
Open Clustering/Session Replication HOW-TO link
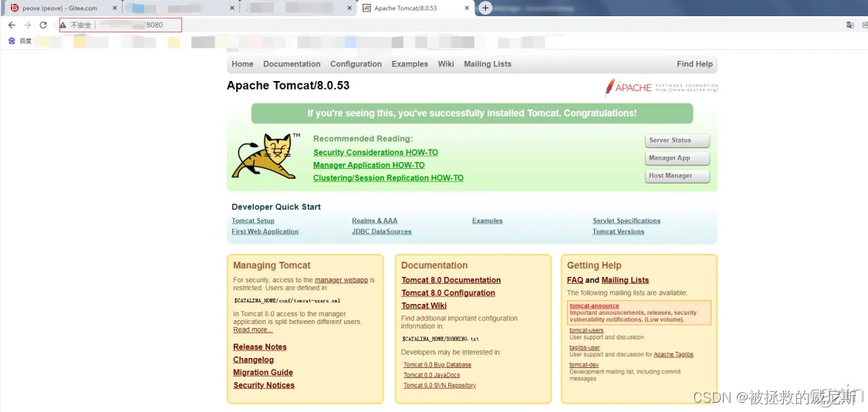pos(389,177)
